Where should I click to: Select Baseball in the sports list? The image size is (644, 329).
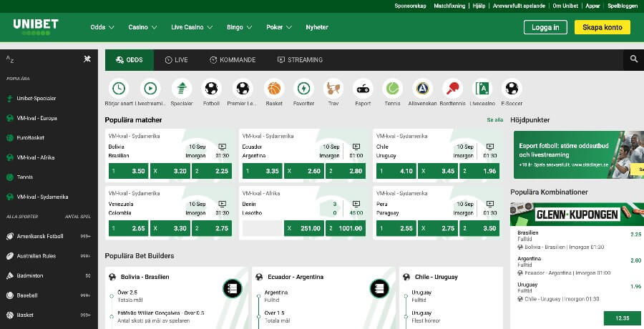[x=49, y=295]
